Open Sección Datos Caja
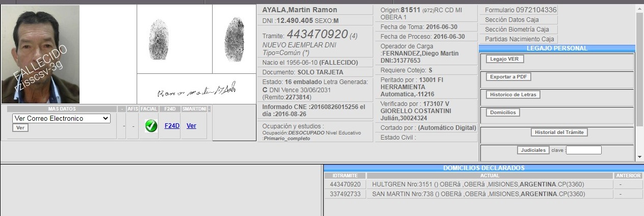644x216 pixels. [x=518, y=19]
